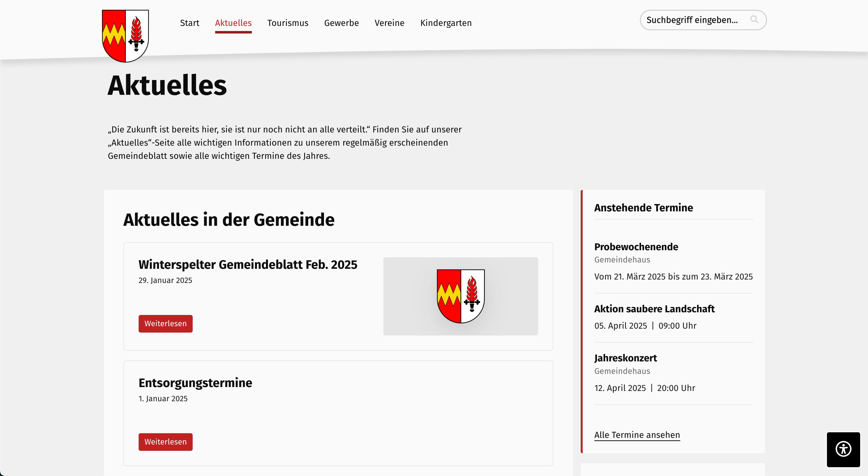Click the Anstehende Termine heading
The height and width of the screenshot is (476, 868).
click(643, 207)
